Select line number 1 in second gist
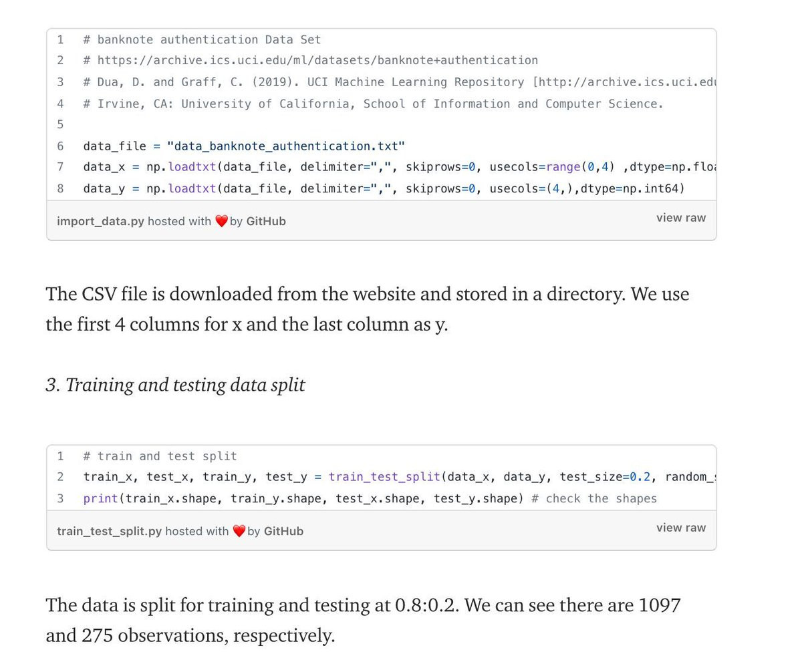The width and height of the screenshot is (802, 672). tap(60, 456)
